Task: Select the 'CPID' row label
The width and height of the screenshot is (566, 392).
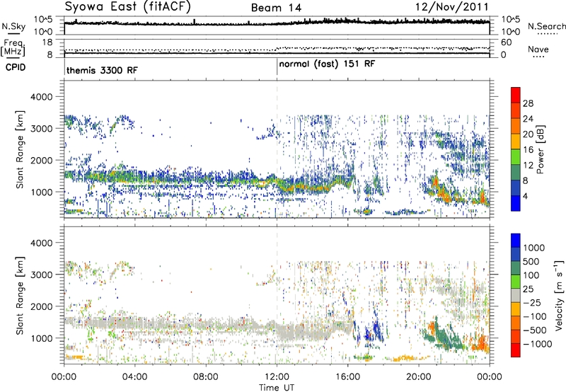Action: [x=16, y=67]
